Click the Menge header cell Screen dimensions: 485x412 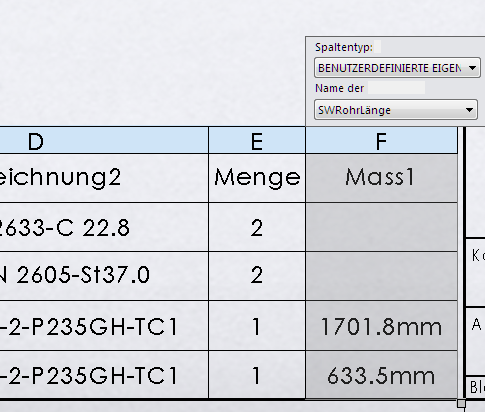(x=257, y=178)
